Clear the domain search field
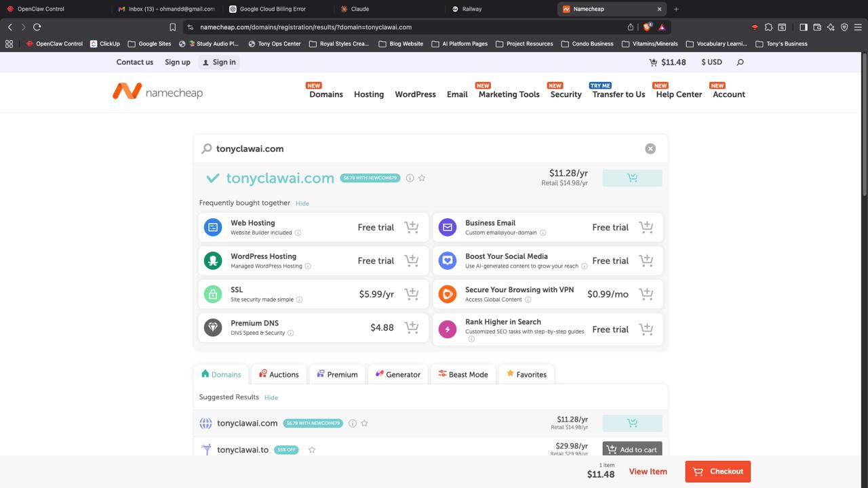Screen dimensions: 868x488 (x=650, y=148)
